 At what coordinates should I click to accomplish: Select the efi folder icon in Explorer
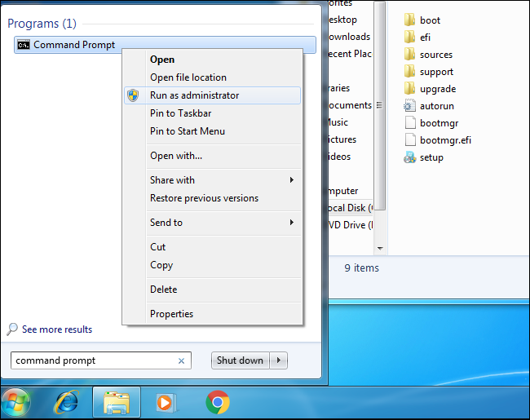coord(409,37)
